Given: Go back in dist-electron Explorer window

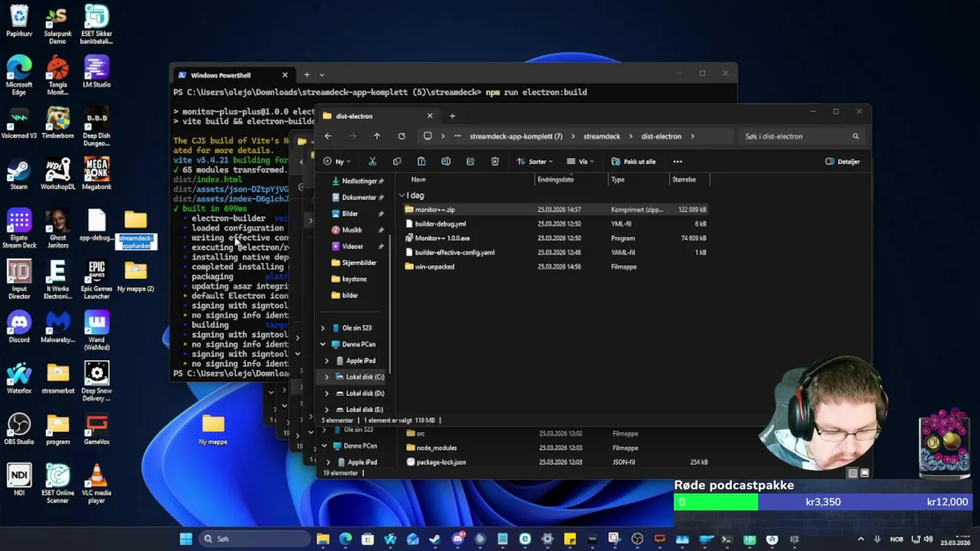Looking at the screenshot, I should pyautogui.click(x=328, y=136).
